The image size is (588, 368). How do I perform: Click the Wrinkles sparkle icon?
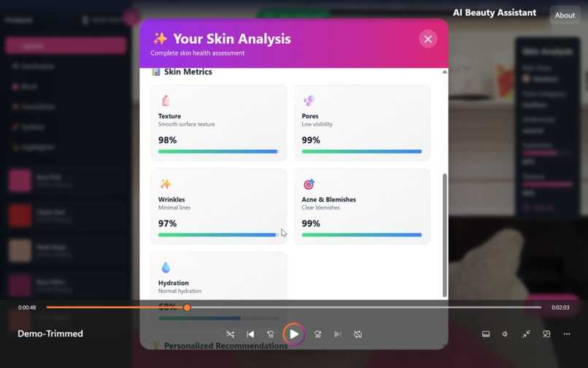point(166,184)
